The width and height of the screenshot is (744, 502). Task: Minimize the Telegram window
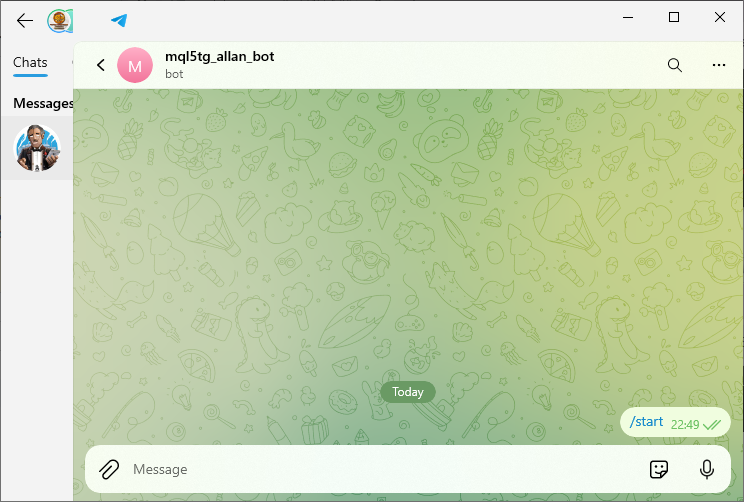coord(628,18)
